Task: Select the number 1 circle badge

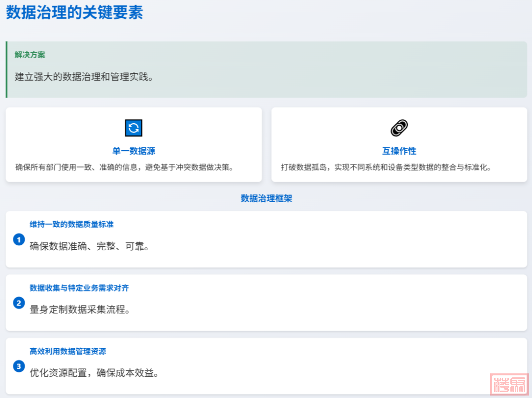Action: [x=19, y=240]
